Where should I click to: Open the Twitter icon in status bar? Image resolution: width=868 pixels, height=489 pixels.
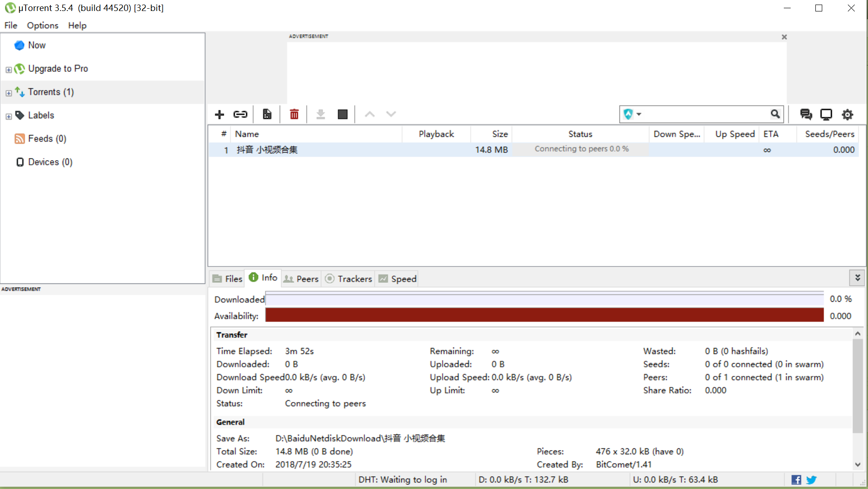click(811, 480)
